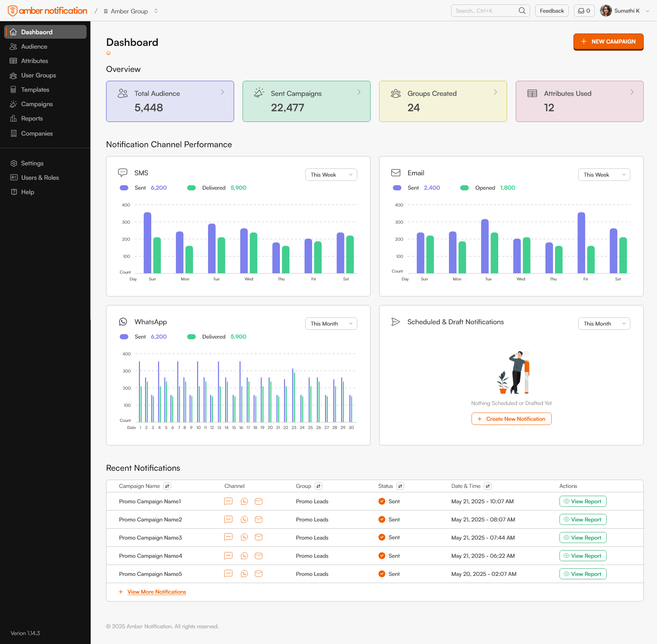Sort by Date & Time column
The image size is (657, 644).
488,486
